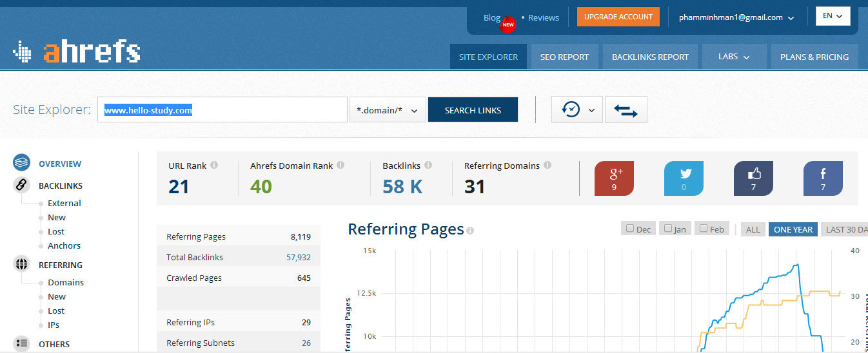This screenshot has height=353, width=868.
Task: Open the account email dropdown
Action: point(736,17)
